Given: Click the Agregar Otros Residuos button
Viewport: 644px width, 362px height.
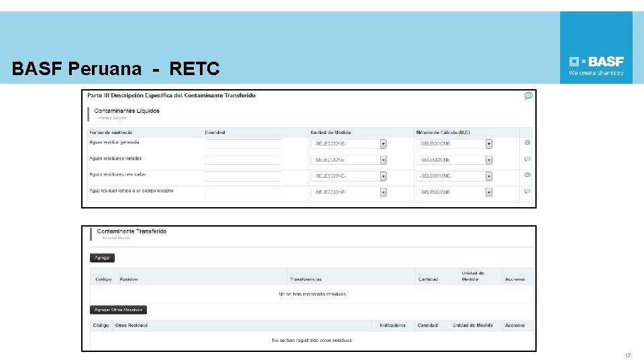Looking at the screenshot, I should point(118,310).
